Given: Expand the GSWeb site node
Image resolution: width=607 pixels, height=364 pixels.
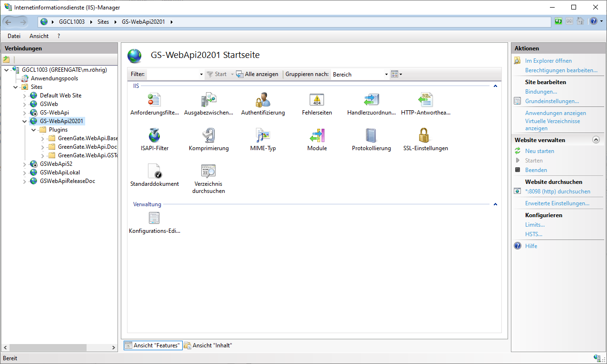Looking at the screenshot, I should [x=25, y=104].
